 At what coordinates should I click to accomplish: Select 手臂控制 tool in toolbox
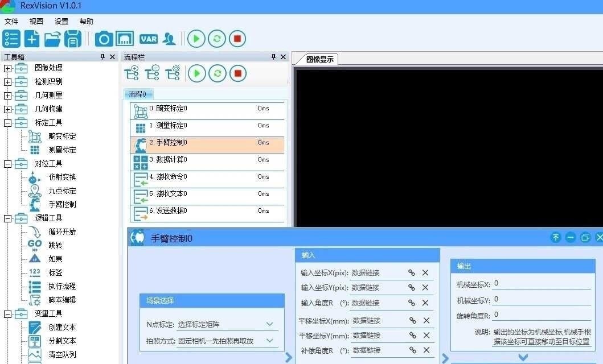point(53,204)
